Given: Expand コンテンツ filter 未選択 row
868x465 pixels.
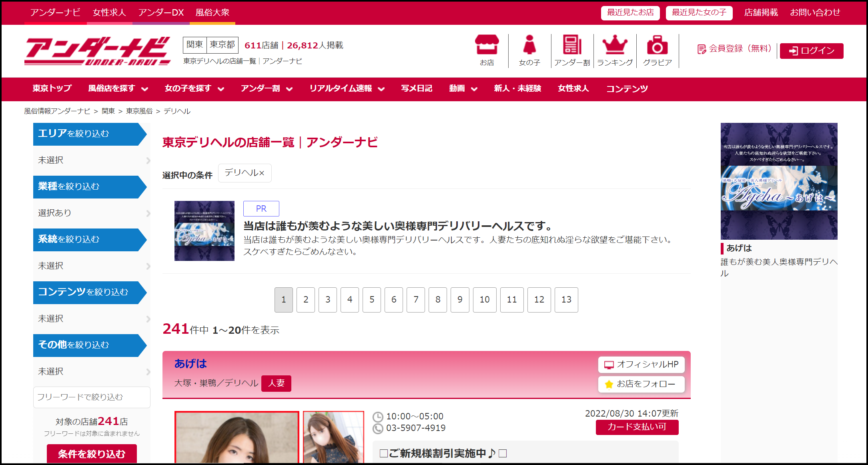Looking at the screenshot, I should (92, 319).
